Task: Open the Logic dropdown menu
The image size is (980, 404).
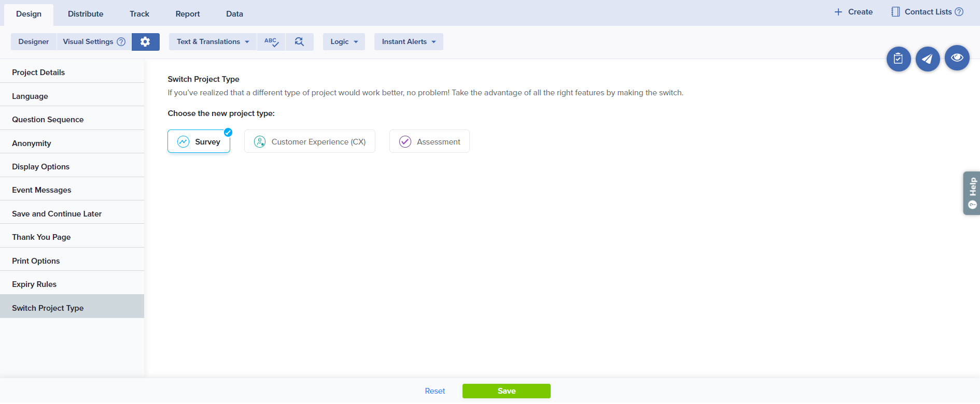Action: click(344, 42)
